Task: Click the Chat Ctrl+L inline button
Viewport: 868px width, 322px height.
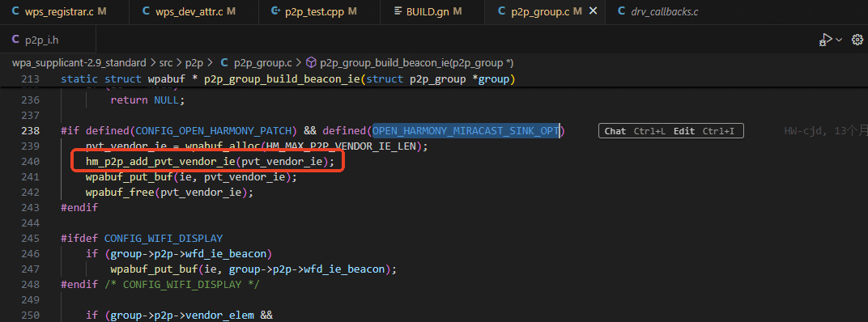Action: pyautogui.click(x=635, y=131)
